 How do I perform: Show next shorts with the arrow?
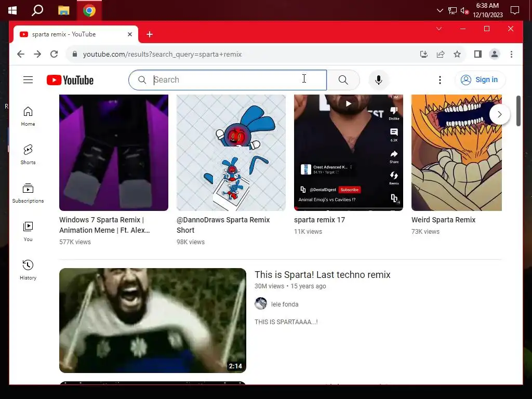point(499,114)
